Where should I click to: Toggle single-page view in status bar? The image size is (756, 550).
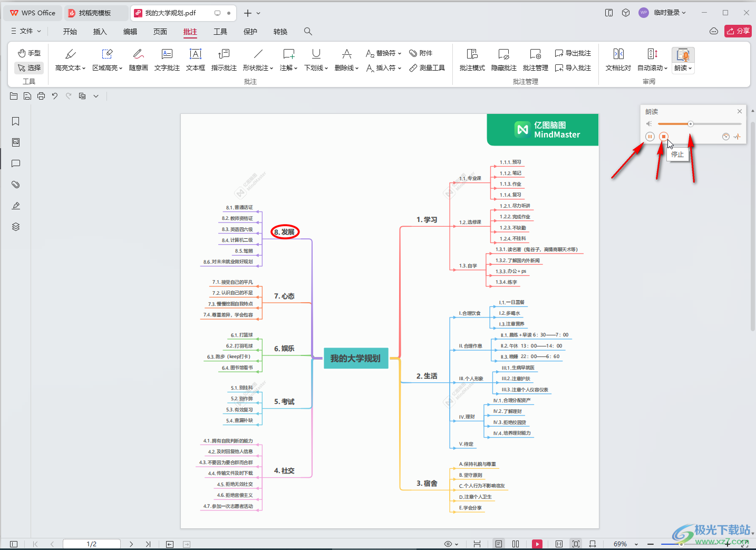click(499, 544)
